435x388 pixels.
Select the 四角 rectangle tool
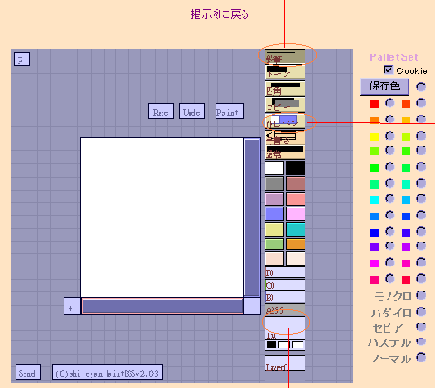(285, 88)
